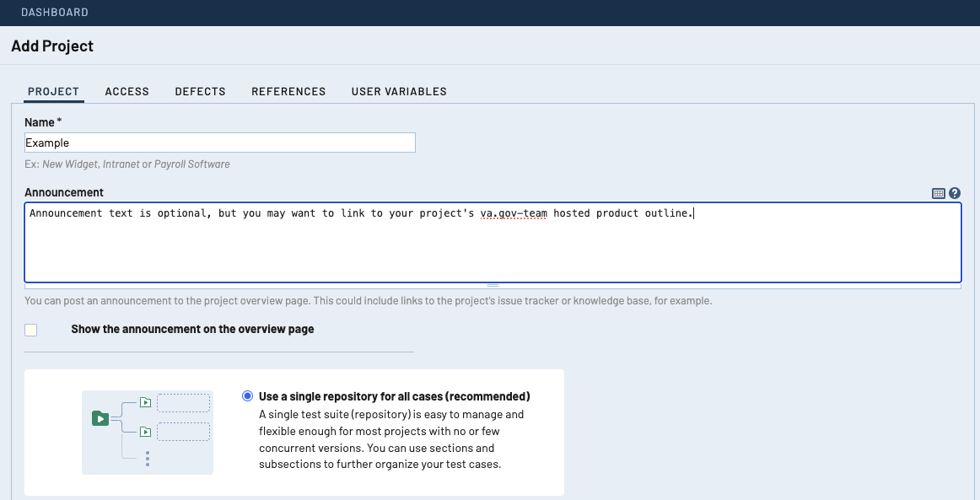The width and height of the screenshot is (980, 500).
Task: Open the DEFECTS tab
Action: (x=200, y=91)
